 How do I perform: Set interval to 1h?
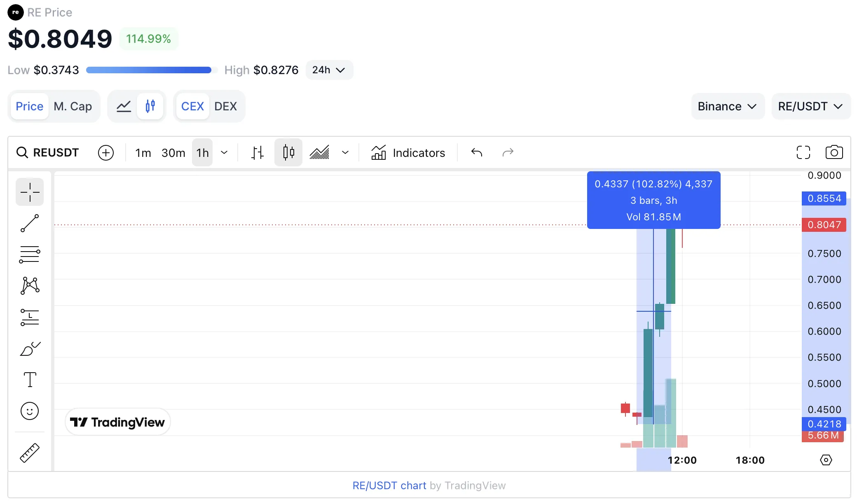point(202,153)
